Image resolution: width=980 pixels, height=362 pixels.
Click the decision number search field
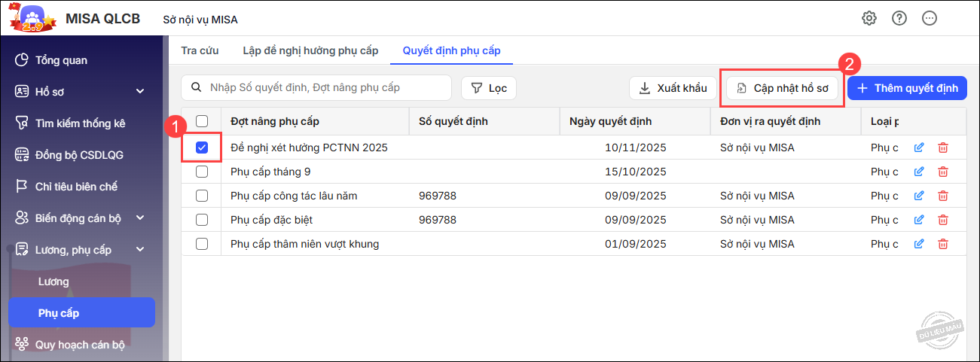(324, 88)
